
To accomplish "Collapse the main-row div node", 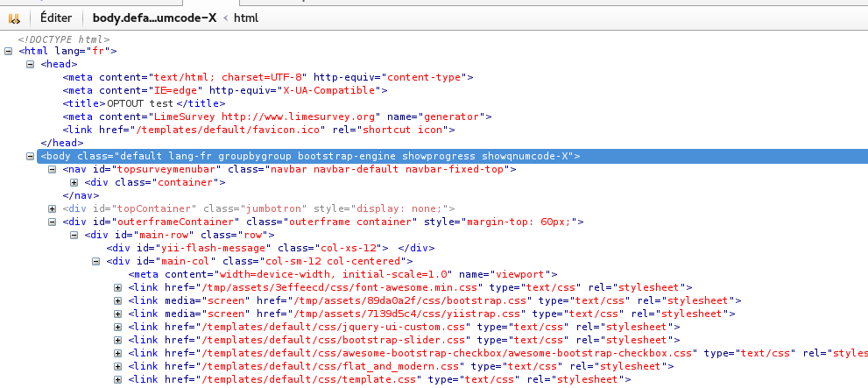I will (74, 235).
